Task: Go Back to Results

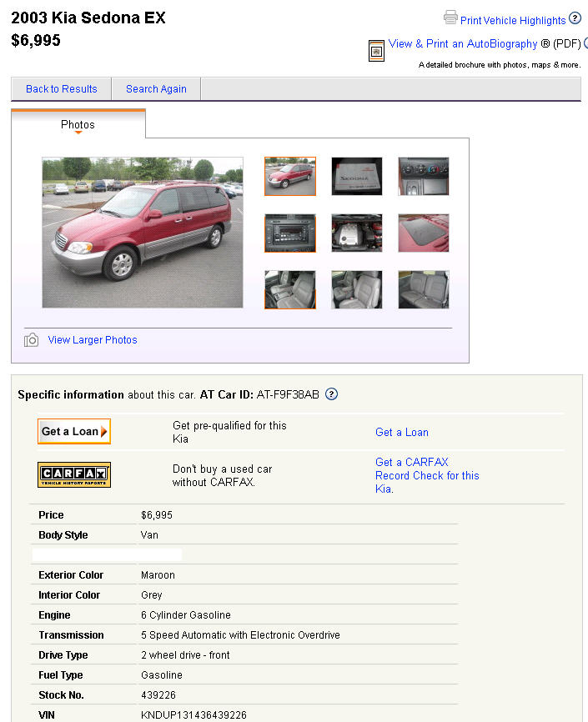Action: 61,89
